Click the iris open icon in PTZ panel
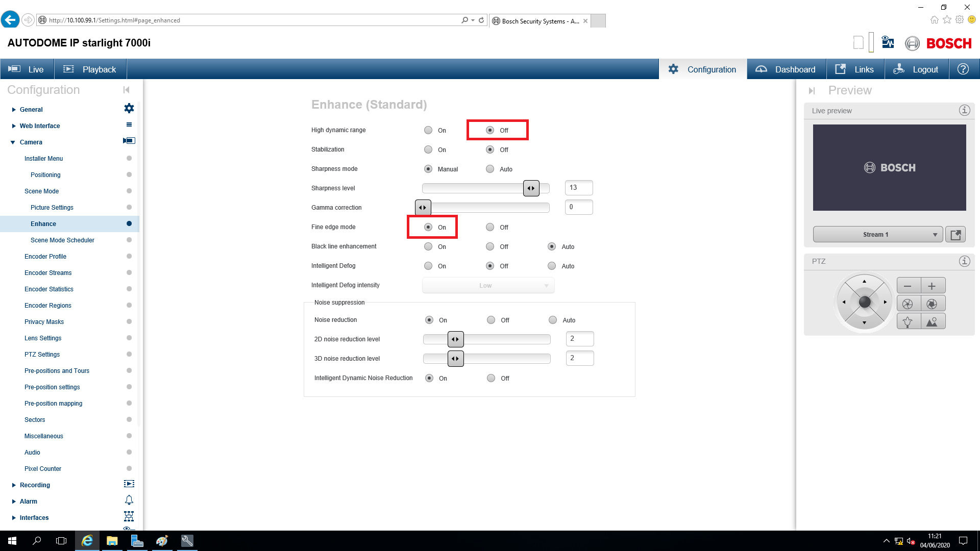Image resolution: width=980 pixels, height=551 pixels. pos(908,303)
